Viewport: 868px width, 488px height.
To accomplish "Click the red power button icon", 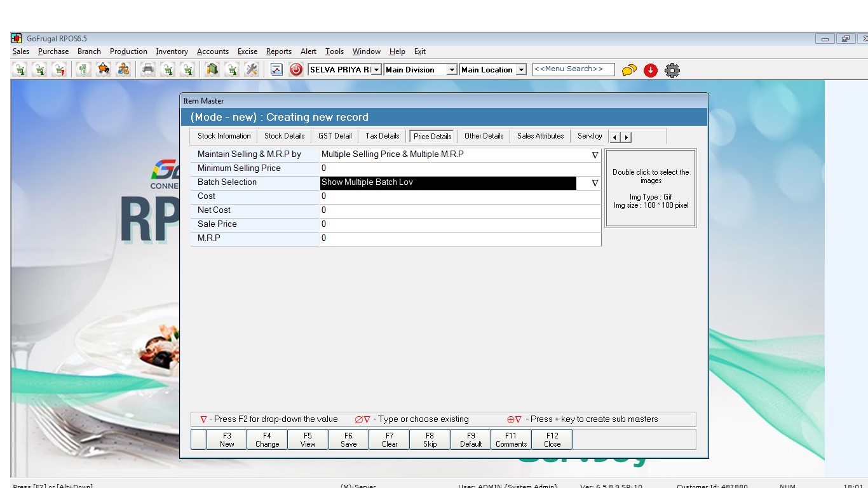I will click(296, 69).
